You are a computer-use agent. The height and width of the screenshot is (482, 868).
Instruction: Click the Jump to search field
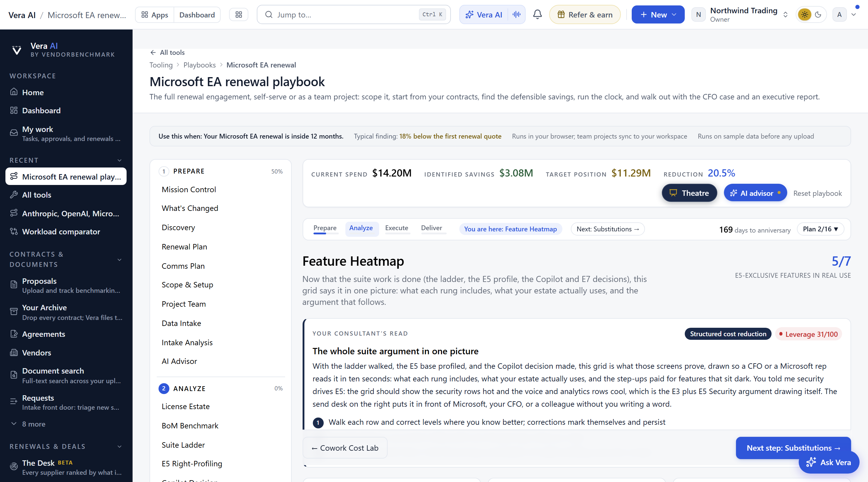354,14
